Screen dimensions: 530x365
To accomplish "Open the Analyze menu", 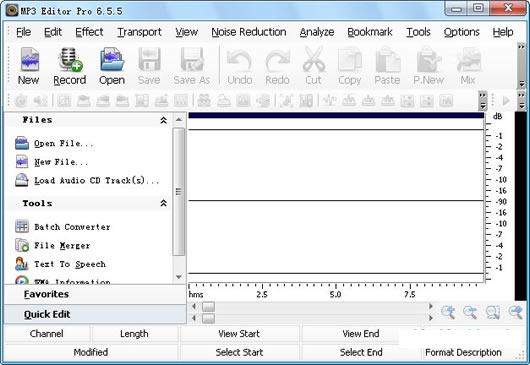I will point(317,32).
